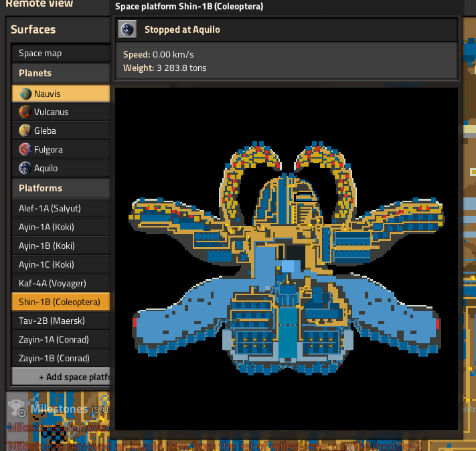Click the Aquilo icon in planets list
This screenshot has height=451, width=476.
pos(25,168)
